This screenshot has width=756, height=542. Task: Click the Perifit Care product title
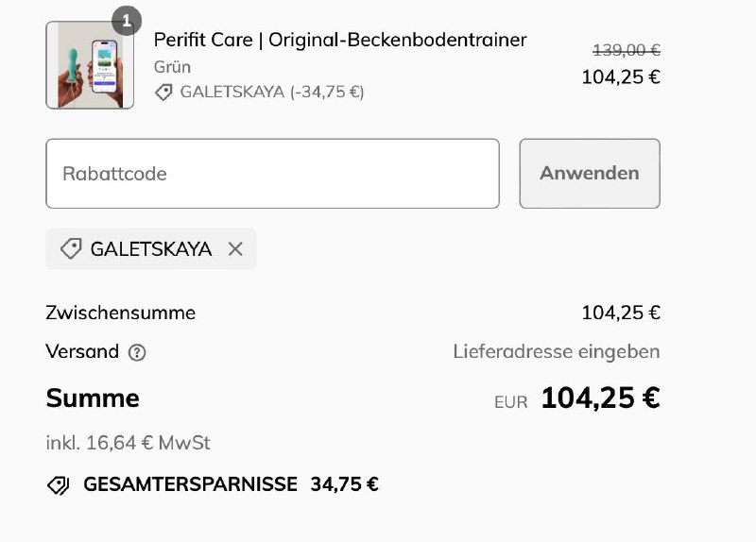(x=340, y=40)
